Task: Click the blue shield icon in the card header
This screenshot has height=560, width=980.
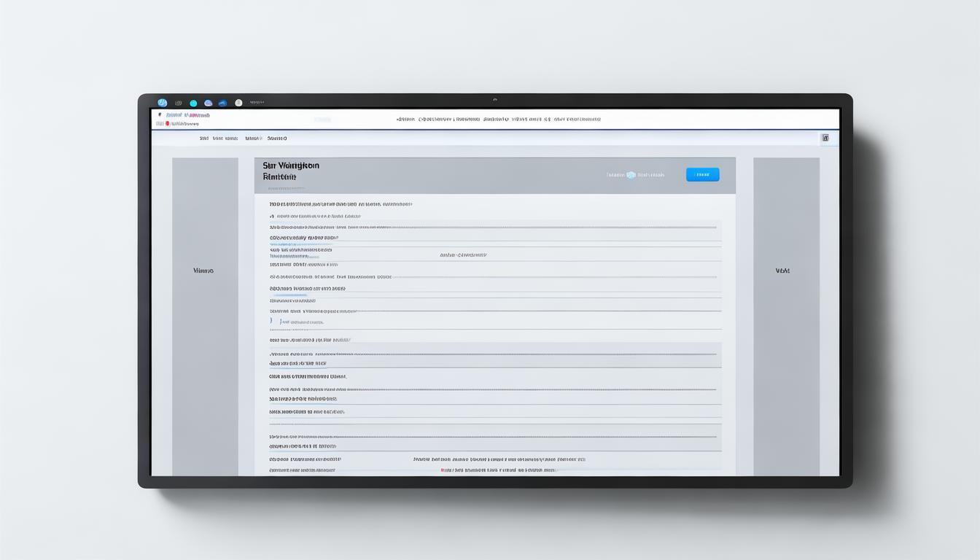Action: [631, 175]
